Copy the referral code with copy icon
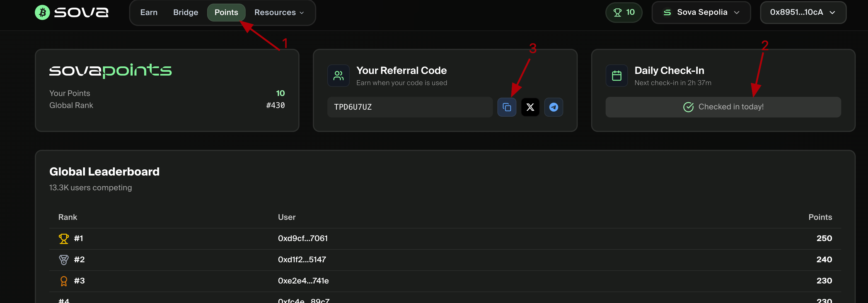The height and width of the screenshot is (303, 868). pos(507,107)
